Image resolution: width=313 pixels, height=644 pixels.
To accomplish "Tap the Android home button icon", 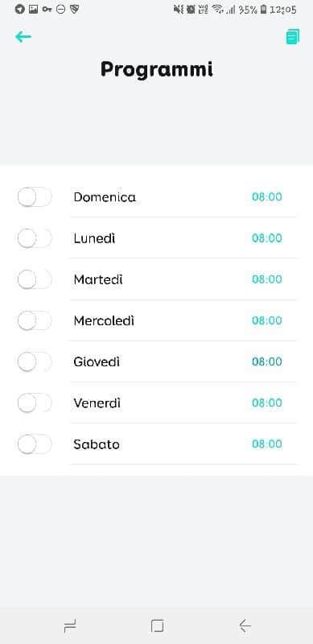I will (157, 626).
